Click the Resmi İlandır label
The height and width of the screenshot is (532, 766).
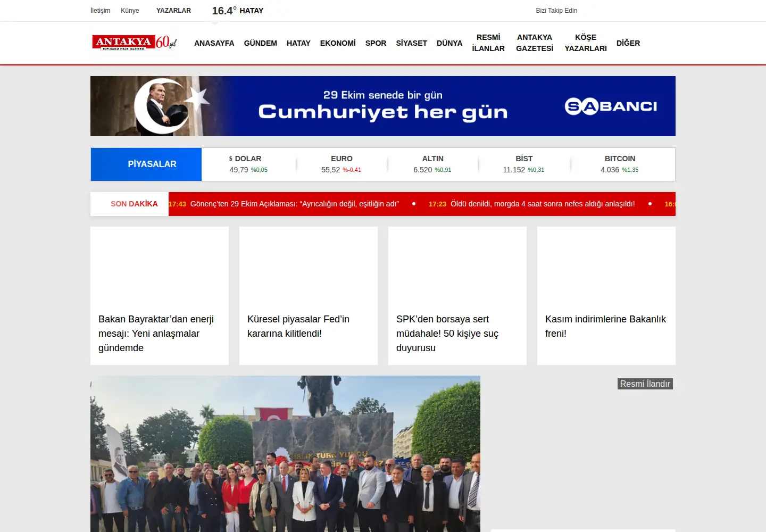point(645,384)
